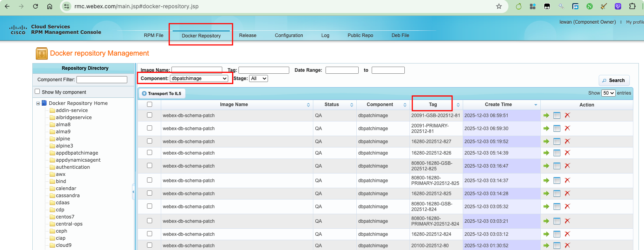Toggle the select-all header checkbox

pos(149,104)
